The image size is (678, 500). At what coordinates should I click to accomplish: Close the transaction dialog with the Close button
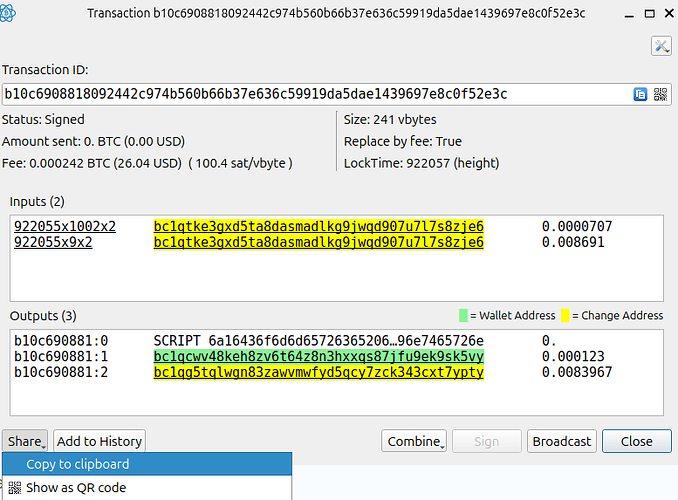pos(636,441)
